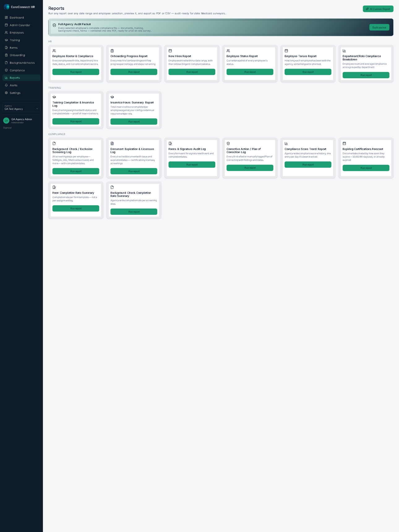This screenshot has width=399, height=532.
Task: Click the CareConnect HR logo icon
Action: coord(6,7)
